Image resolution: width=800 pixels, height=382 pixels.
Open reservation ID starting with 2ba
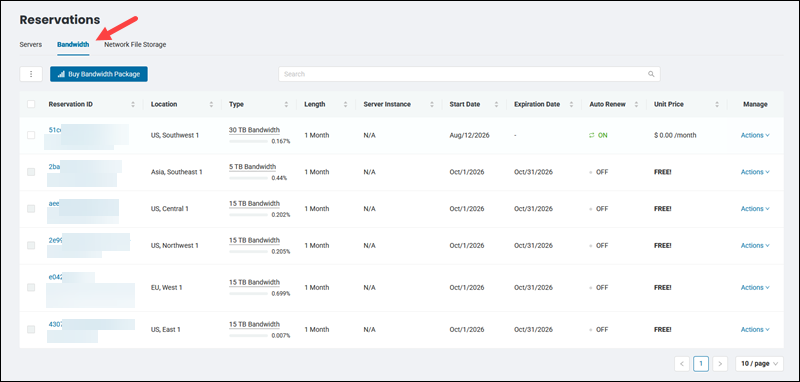[x=54, y=166]
